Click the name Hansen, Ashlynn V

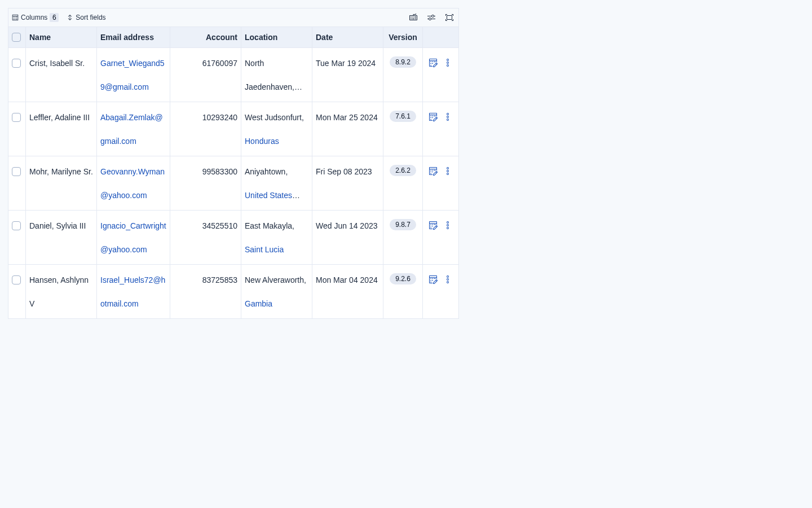tap(59, 292)
